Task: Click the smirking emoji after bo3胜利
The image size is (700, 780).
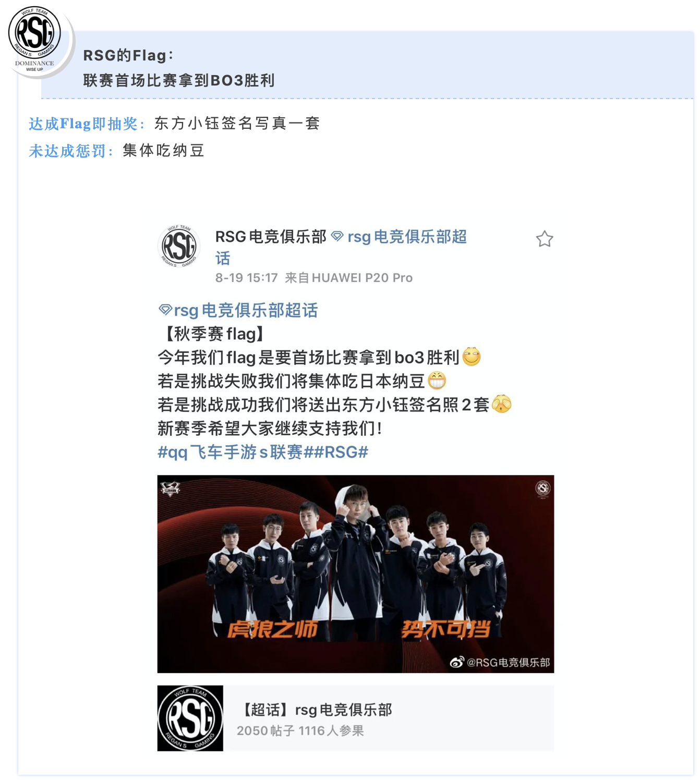Action: (x=472, y=357)
